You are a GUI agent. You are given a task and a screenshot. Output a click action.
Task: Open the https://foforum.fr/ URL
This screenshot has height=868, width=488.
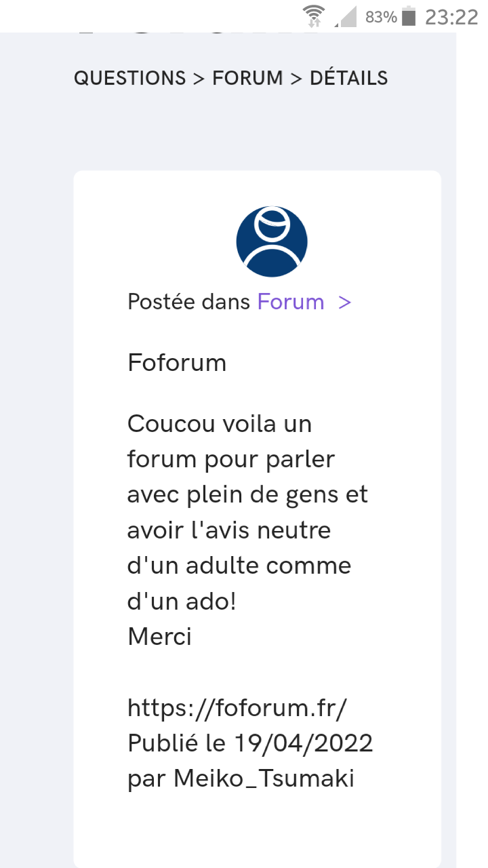(237, 709)
